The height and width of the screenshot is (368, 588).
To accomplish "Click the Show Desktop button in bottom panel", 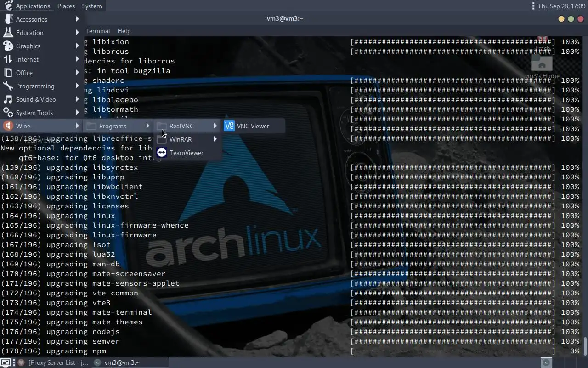I will [6, 362].
